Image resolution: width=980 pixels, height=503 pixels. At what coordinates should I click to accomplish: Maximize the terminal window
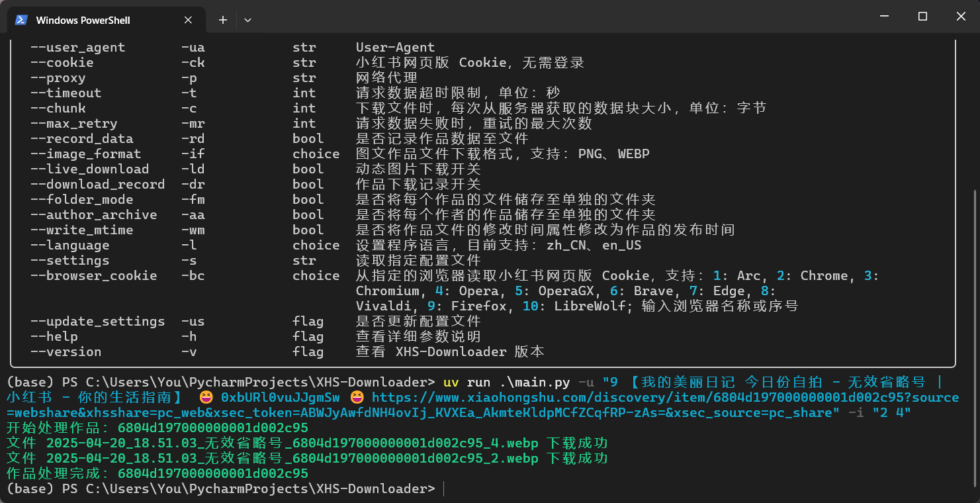pyautogui.click(x=922, y=17)
